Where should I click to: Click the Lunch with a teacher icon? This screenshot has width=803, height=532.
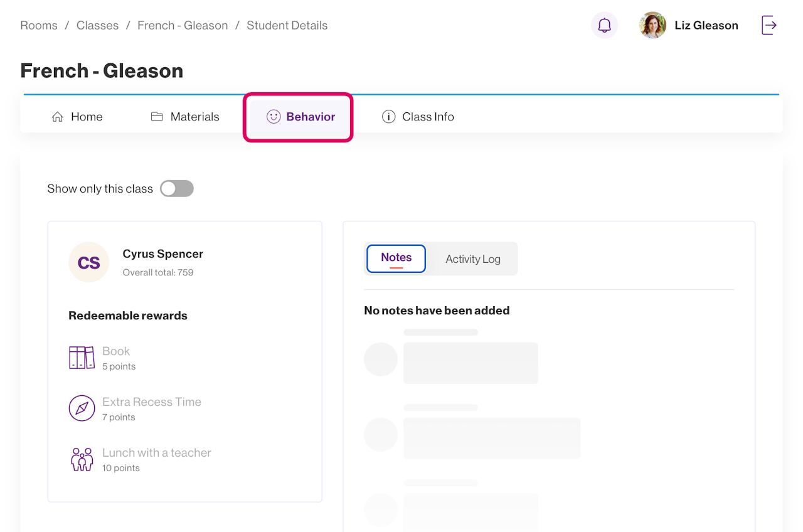point(82,459)
